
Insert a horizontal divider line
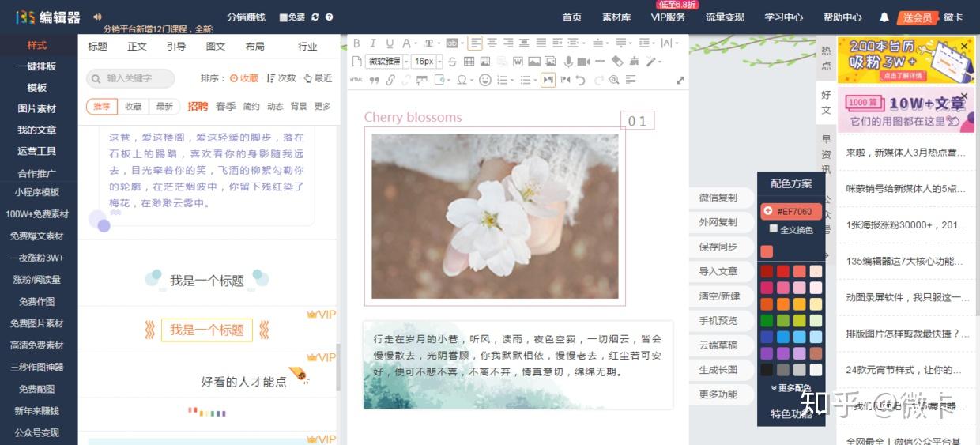pyautogui.click(x=600, y=61)
